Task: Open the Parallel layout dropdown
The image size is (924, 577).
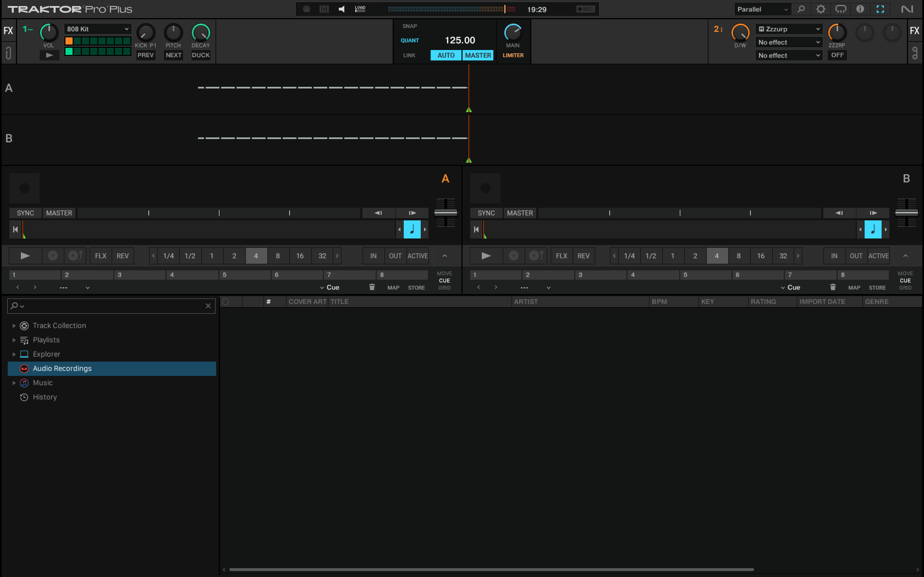Action: 762,9
